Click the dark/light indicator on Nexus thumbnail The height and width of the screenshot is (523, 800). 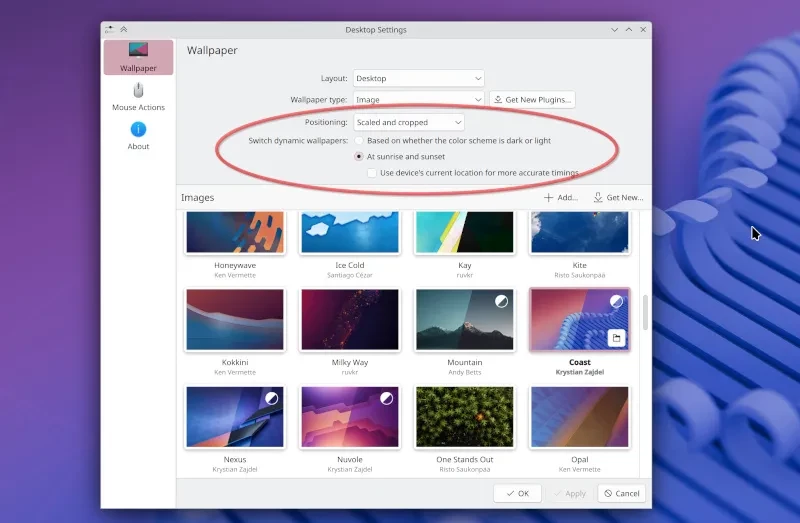click(x=271, y=398)
